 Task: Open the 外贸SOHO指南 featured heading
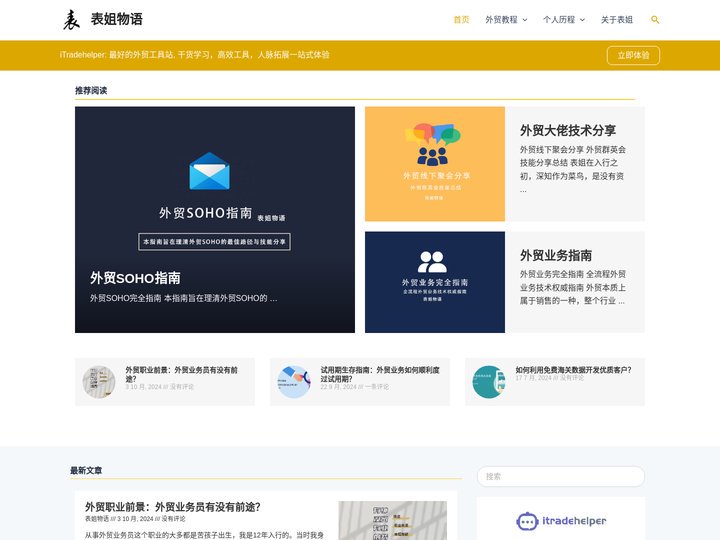135,278
